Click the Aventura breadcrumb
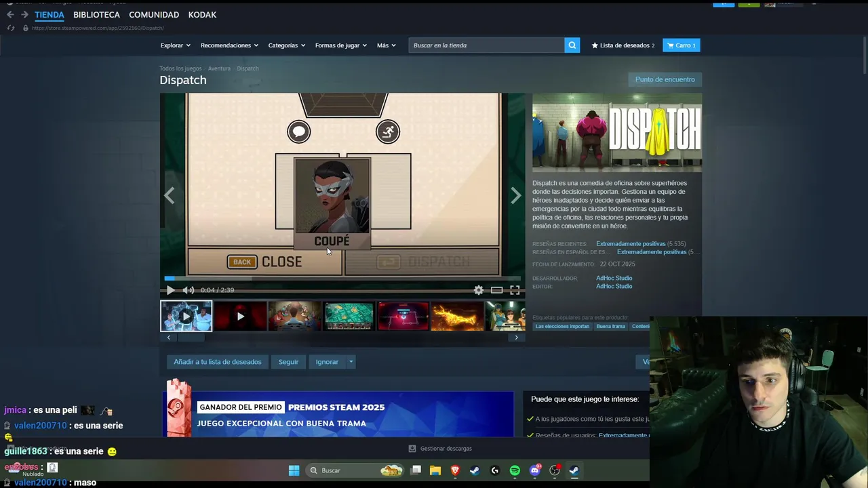This screenshot has height=488, width=868. (x=219, y=68)
